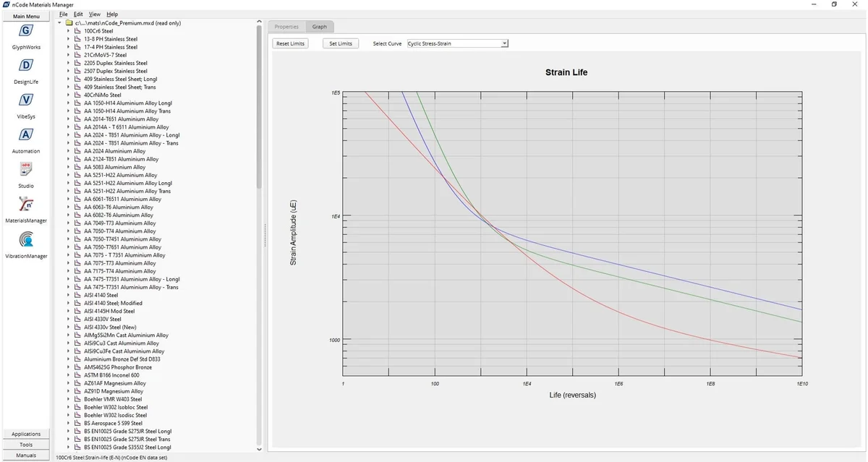Select AA 1050-H14 Aluminium Alloy Longl
Image resolution: width=868 pixels, height=462 pixels.
click(x=128, y=103)
